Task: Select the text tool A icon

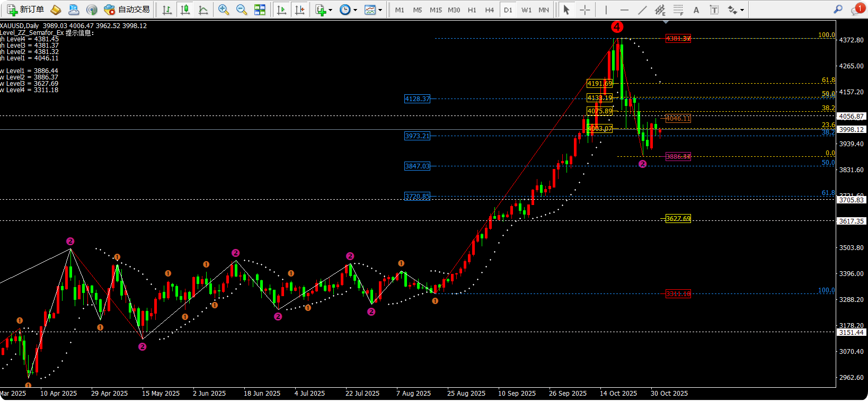Action: click(696, 10)
